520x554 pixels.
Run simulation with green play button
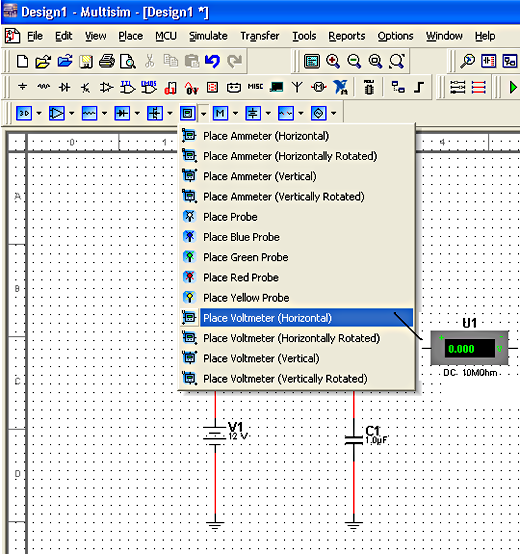(x=513, y=87)
